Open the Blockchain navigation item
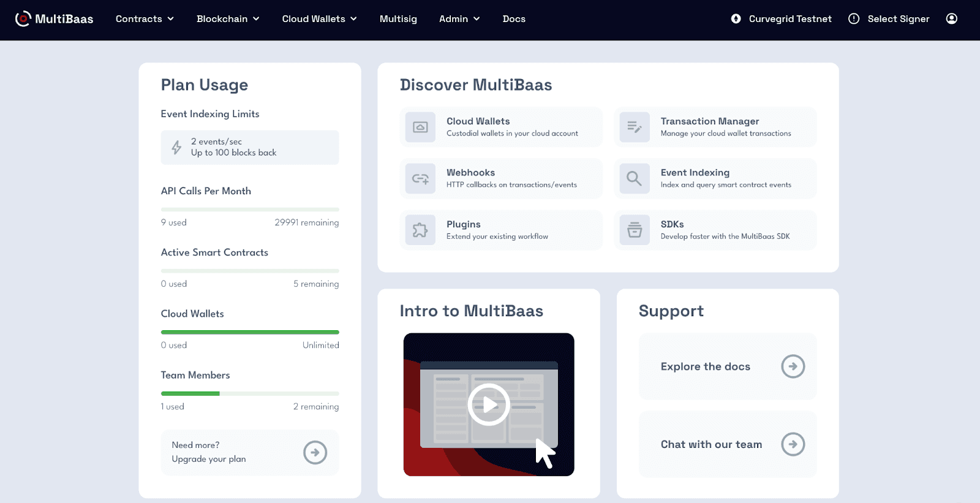 pos(222,19)
